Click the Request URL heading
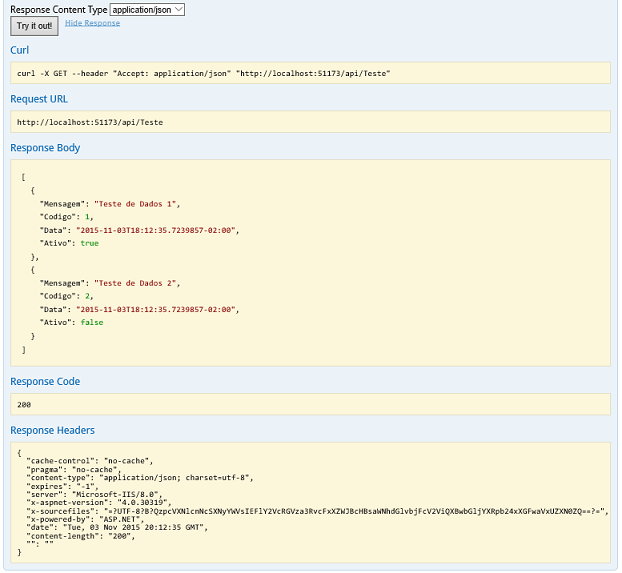 point(39,99)
